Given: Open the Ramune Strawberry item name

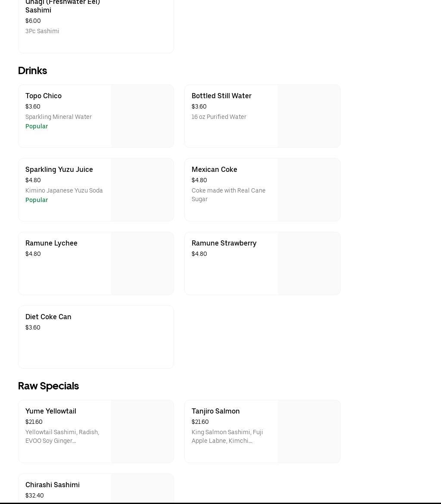Looking at the screenshot, I should (x=224, y=243).
